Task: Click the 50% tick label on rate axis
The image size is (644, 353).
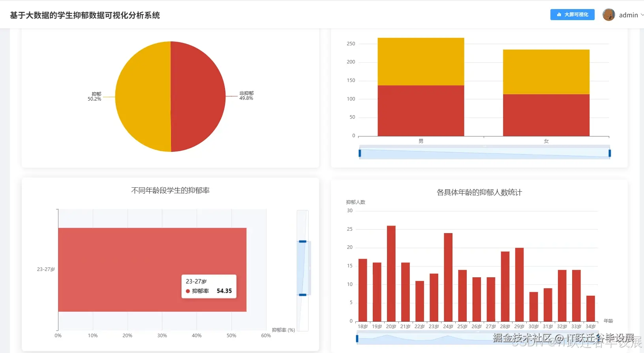Action: pos(231,336)
